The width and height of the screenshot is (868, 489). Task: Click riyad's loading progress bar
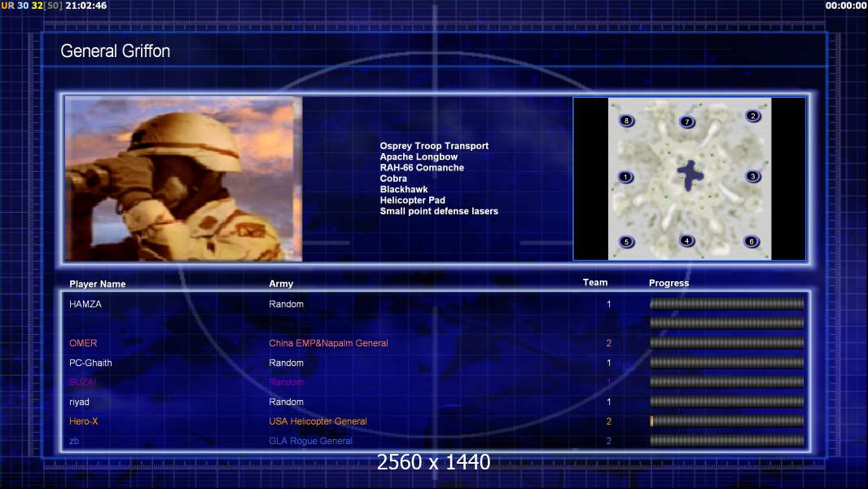point(727,402)
